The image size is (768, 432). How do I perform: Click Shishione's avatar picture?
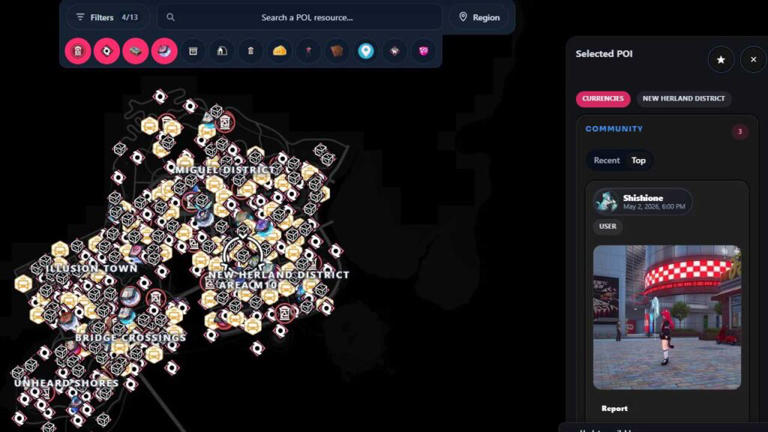coord(607,201)
